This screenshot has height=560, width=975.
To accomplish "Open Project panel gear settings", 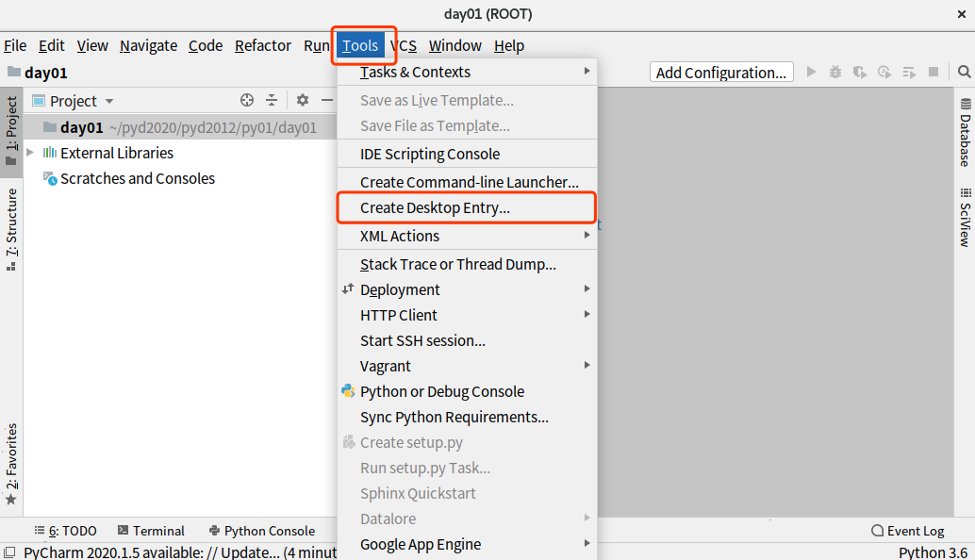I will click(x=302, y=100).
